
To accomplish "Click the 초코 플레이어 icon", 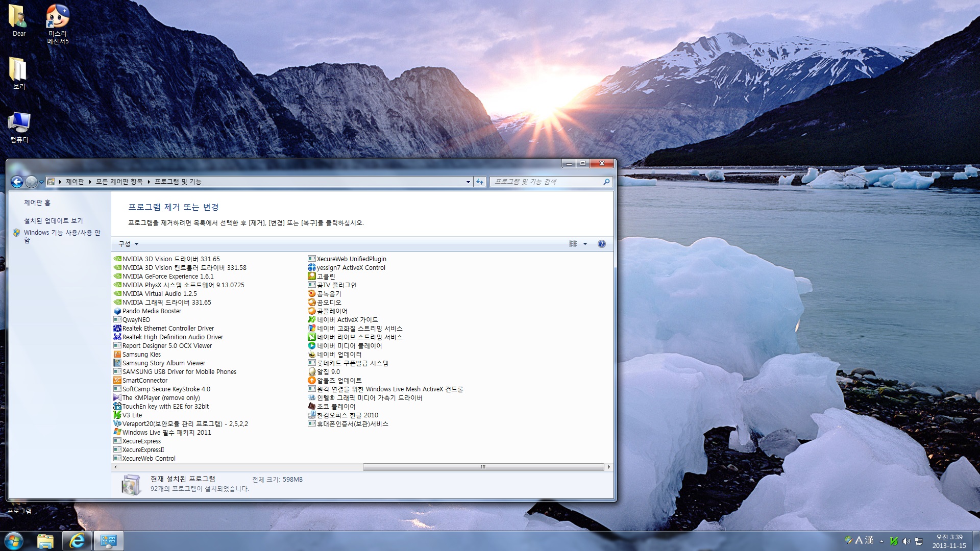I will tap(312, 407).
